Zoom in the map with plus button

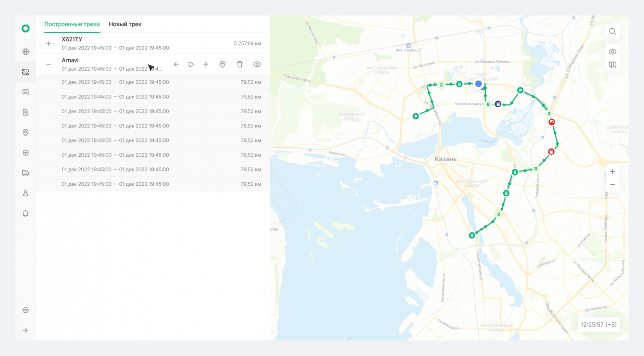(x=612, y=172)
